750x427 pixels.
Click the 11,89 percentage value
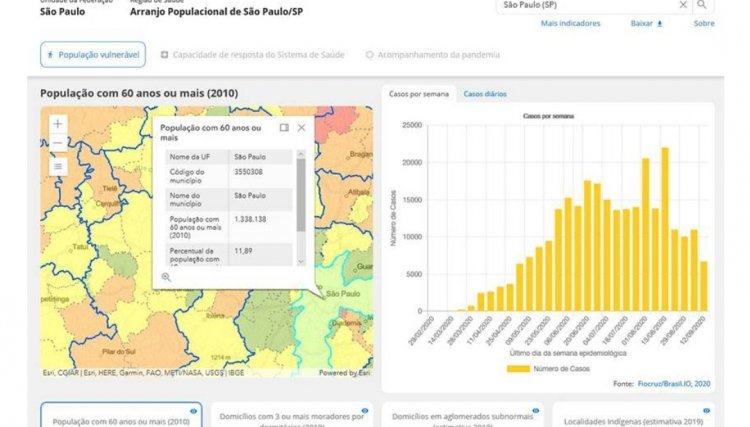243,251
